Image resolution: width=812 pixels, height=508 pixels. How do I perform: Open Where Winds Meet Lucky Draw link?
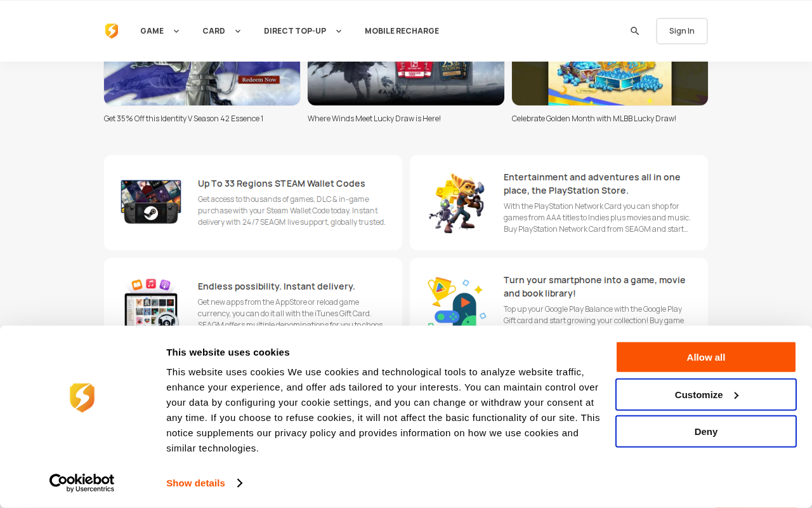pyautogui.click(x=374, y=119)
